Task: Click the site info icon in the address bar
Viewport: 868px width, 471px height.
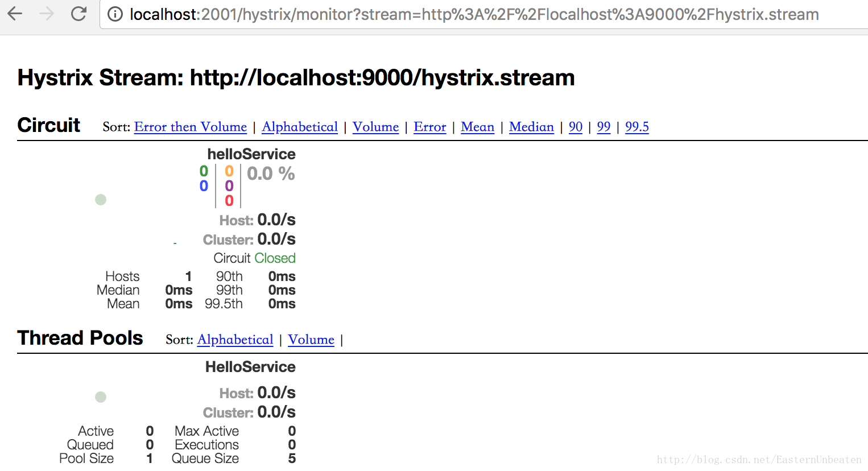Action: tap(115, 14)
